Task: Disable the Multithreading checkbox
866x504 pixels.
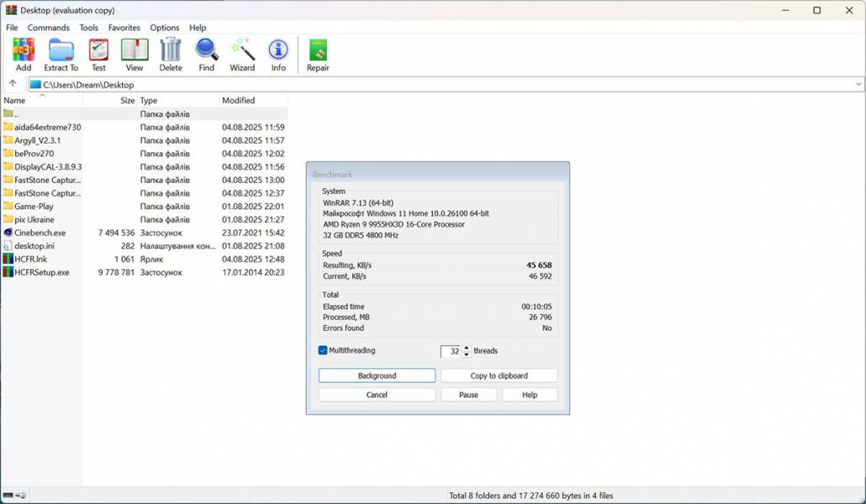Action: (x=322, y=350)
